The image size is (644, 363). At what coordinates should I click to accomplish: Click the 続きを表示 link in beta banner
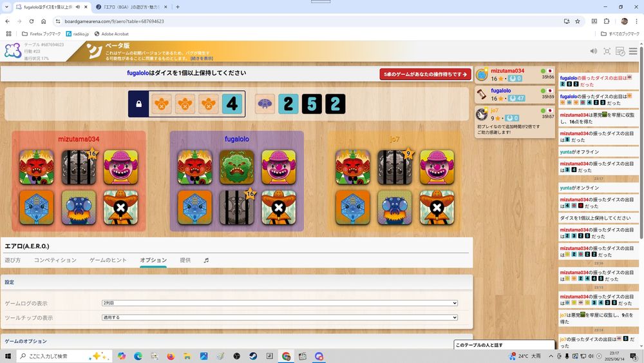click(x=201, y=59)
